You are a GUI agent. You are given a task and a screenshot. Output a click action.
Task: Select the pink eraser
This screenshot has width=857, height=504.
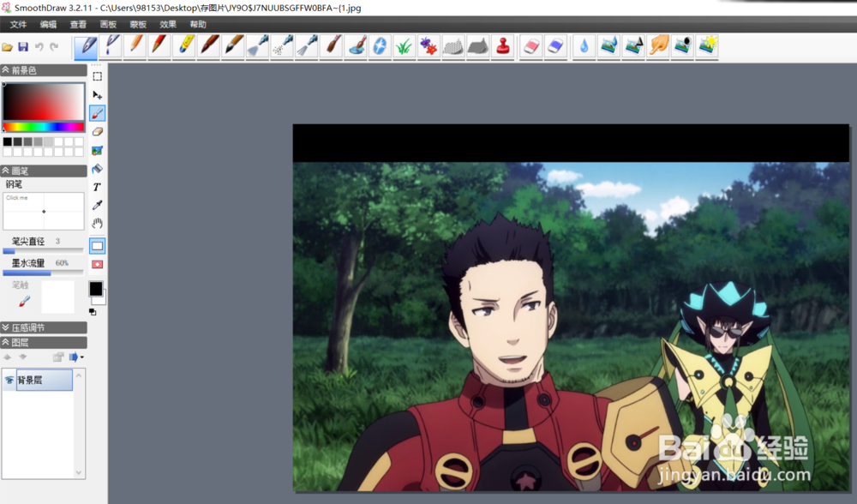click(531, 46)
